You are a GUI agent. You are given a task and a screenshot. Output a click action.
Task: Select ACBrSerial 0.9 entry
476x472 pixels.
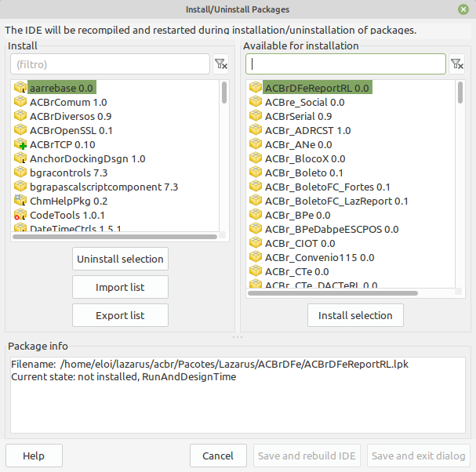[299, 116]
